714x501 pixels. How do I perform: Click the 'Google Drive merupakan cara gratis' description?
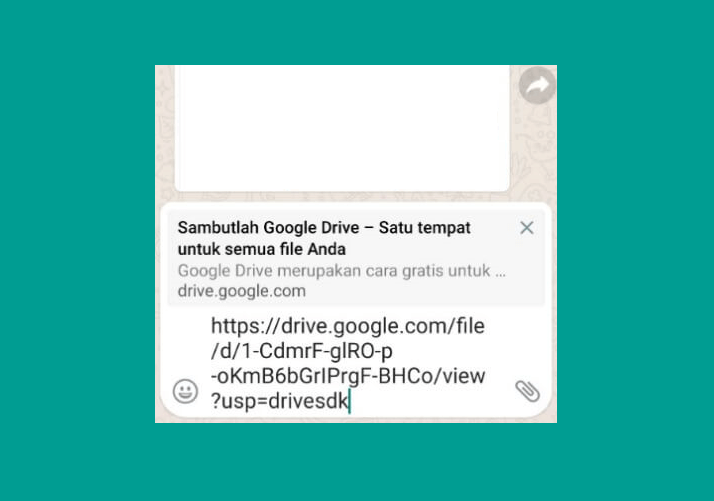click(342, 271)
